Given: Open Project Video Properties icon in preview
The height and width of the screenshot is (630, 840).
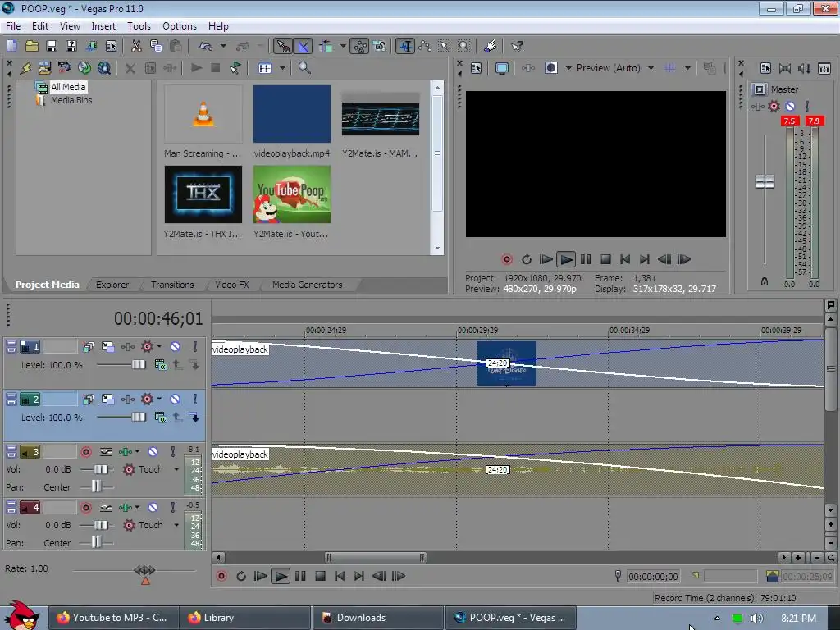Looking at the screenshot, I should coord(477,68).
